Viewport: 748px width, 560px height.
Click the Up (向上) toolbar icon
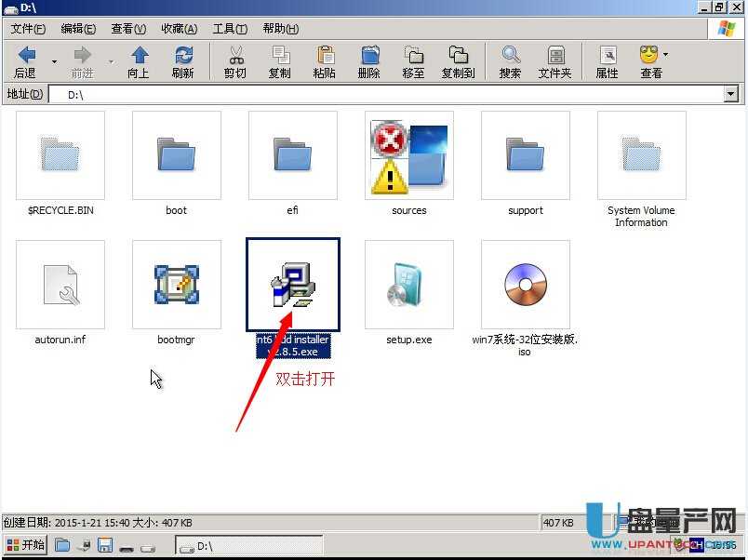139,56
